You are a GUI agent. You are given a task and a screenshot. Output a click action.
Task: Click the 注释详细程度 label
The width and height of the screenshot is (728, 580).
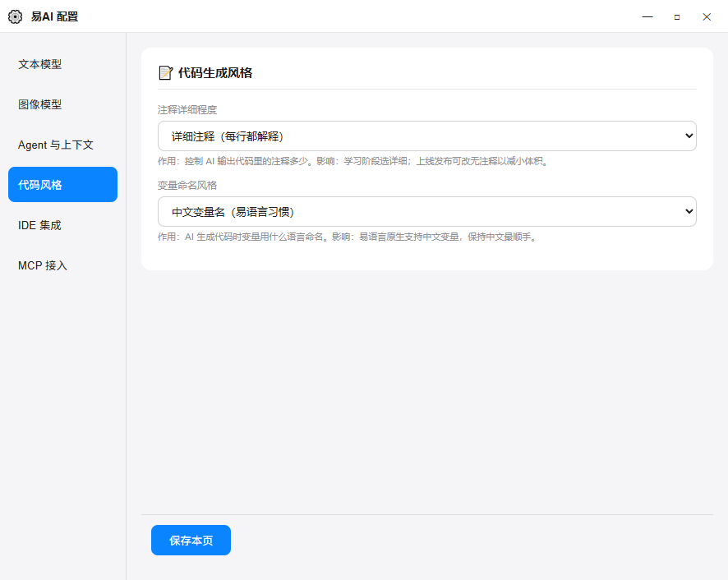[x=187, y=110]
